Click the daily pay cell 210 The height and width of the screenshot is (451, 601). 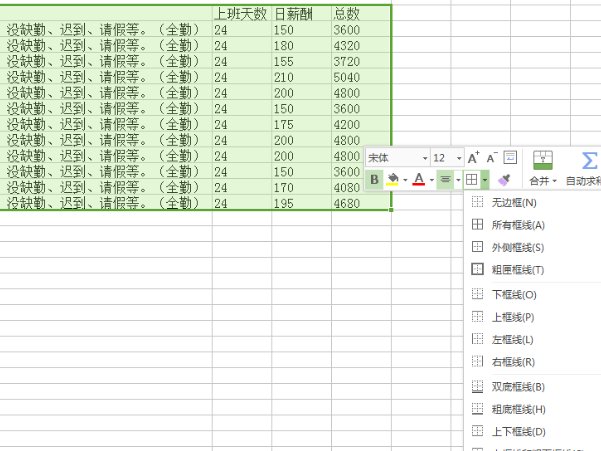tap(301, 77)
